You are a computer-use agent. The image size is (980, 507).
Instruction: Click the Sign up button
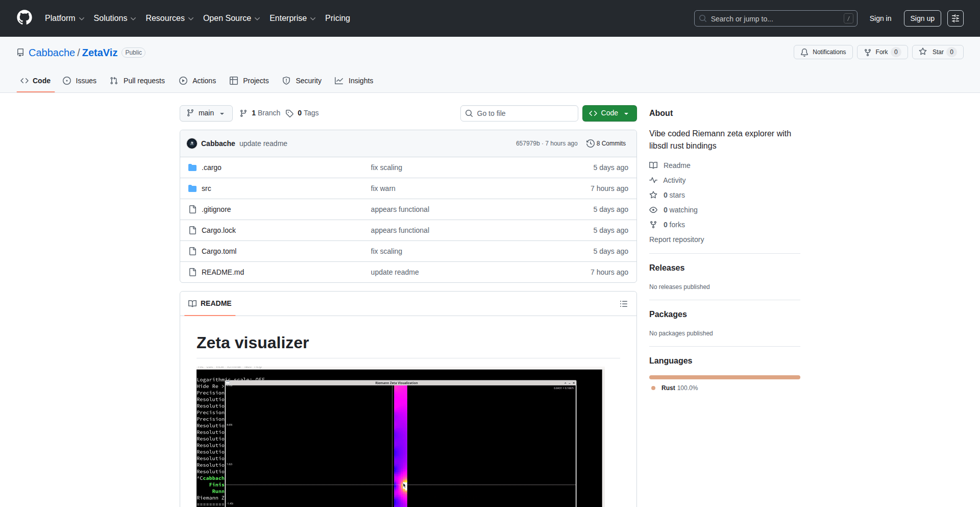click(x=922, y=18)
